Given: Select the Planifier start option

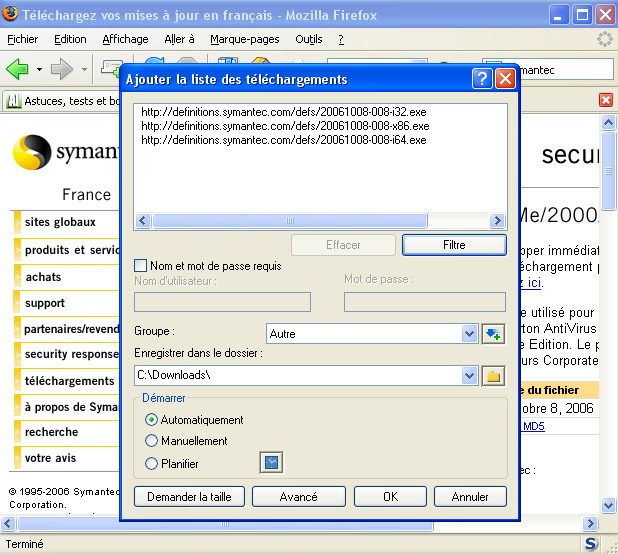Looking at the screenshot, I should tap(151, 463).
